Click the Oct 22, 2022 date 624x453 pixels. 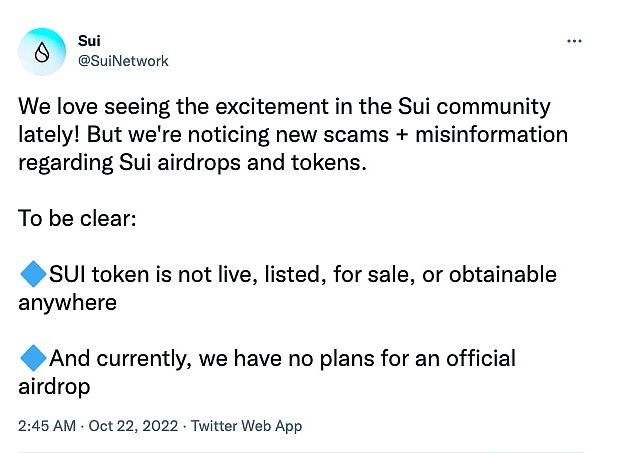pos(133,426)
